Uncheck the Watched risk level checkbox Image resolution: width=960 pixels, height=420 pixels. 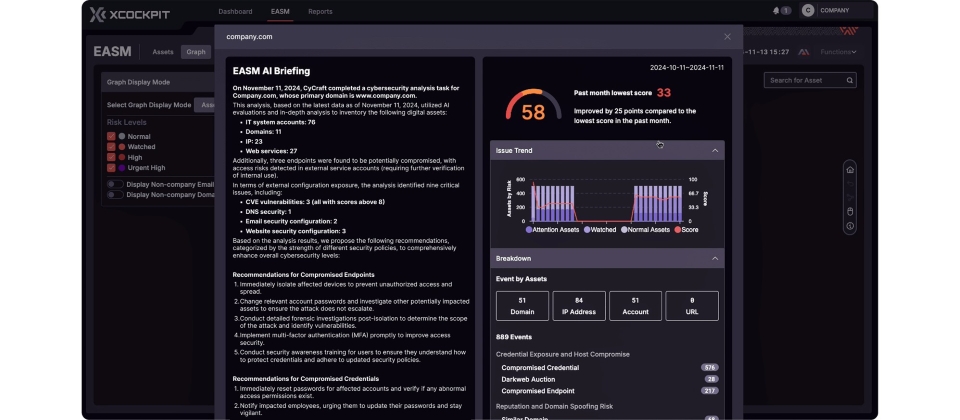point(111,147)
